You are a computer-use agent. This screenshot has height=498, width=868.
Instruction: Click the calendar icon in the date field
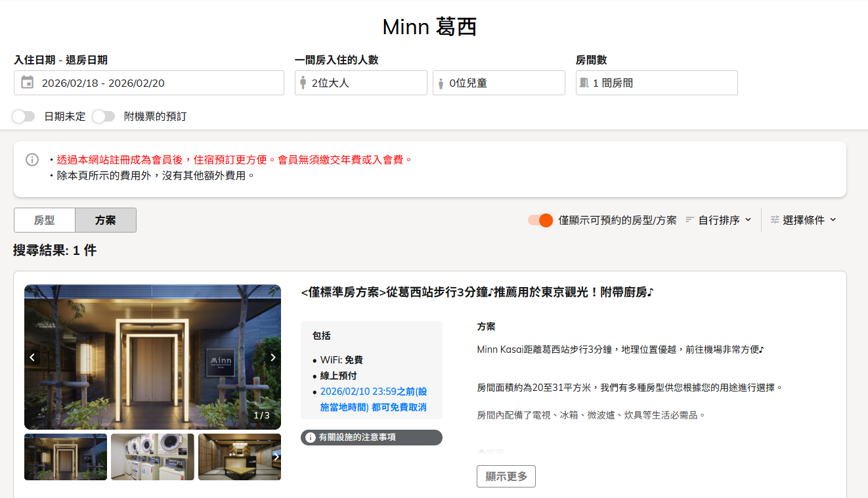pyautogui.click(x=27, y=83)
